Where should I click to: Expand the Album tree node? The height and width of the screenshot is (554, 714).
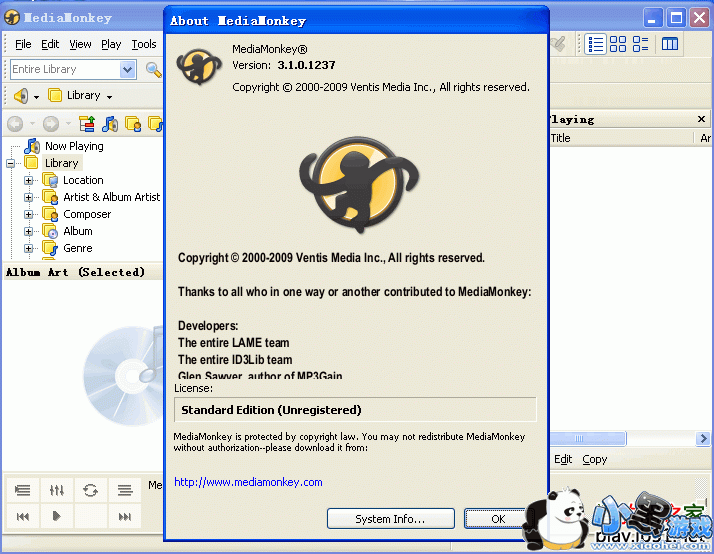point(28,231)
